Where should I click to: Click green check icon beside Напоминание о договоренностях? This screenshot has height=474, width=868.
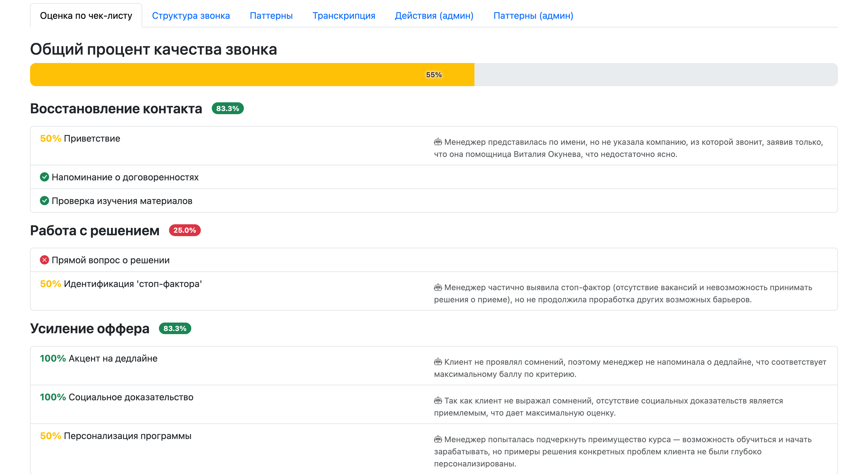44,177
